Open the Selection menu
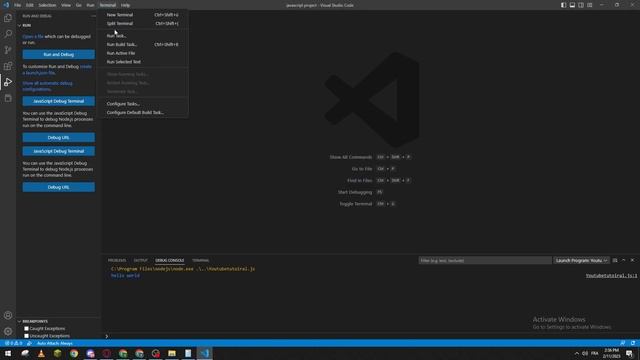 click(x=47, y=5)
